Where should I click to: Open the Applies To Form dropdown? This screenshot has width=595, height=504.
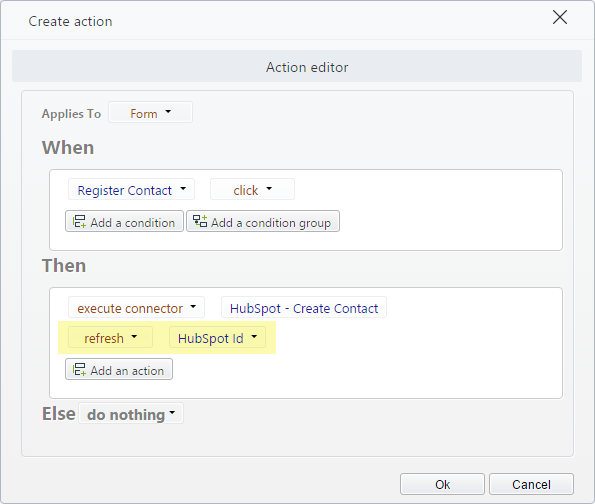pos(150,113)
